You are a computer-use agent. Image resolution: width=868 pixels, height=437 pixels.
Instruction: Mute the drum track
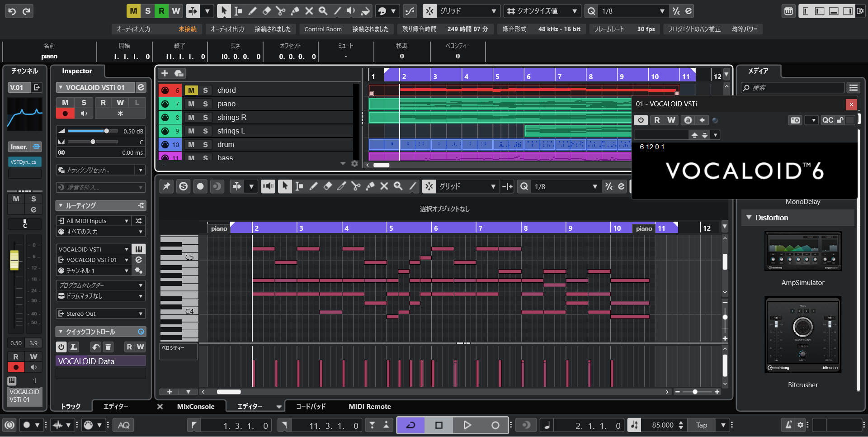point(191,144)
